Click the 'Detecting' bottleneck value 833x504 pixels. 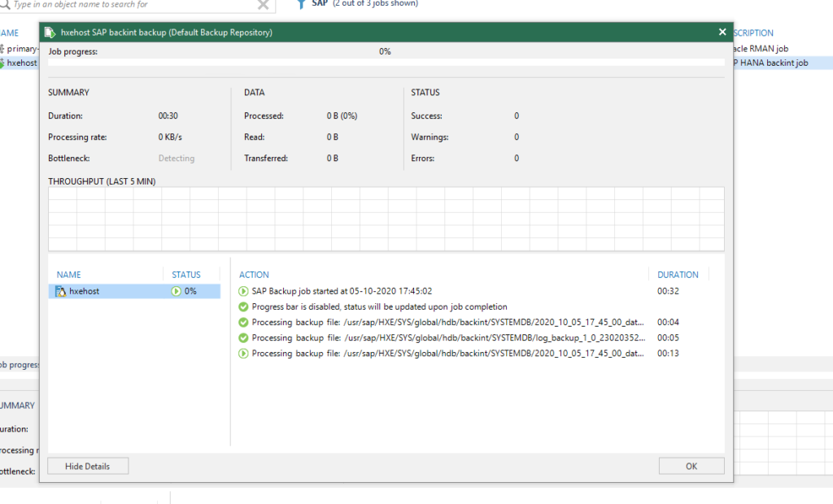pyautogui.click(x=177, y=159)
